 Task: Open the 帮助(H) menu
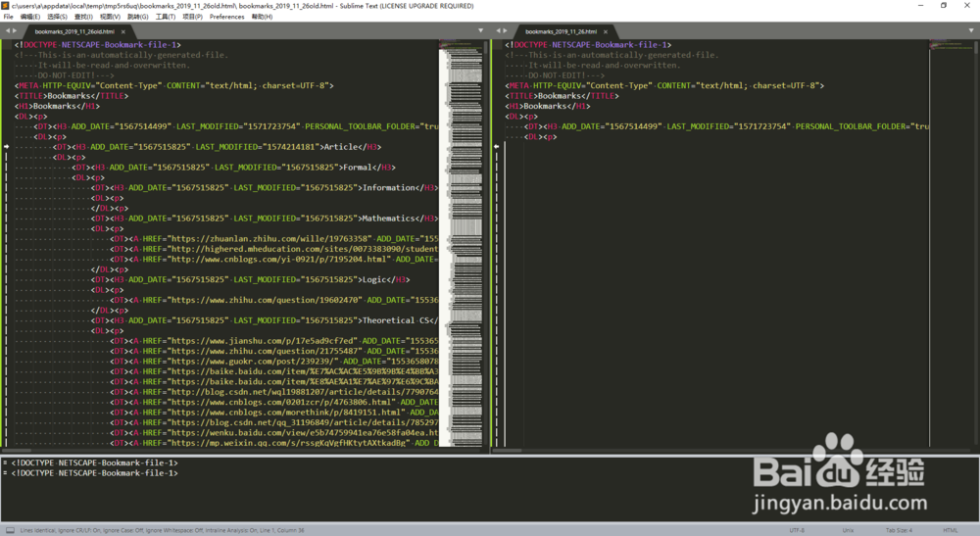click(262, 17)
